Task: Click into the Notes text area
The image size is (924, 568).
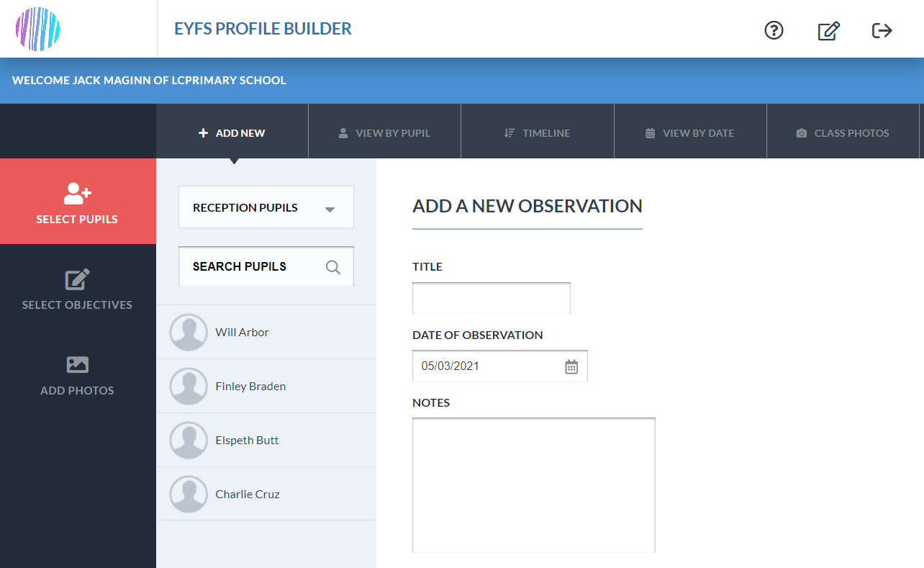Action: point(534,485)
